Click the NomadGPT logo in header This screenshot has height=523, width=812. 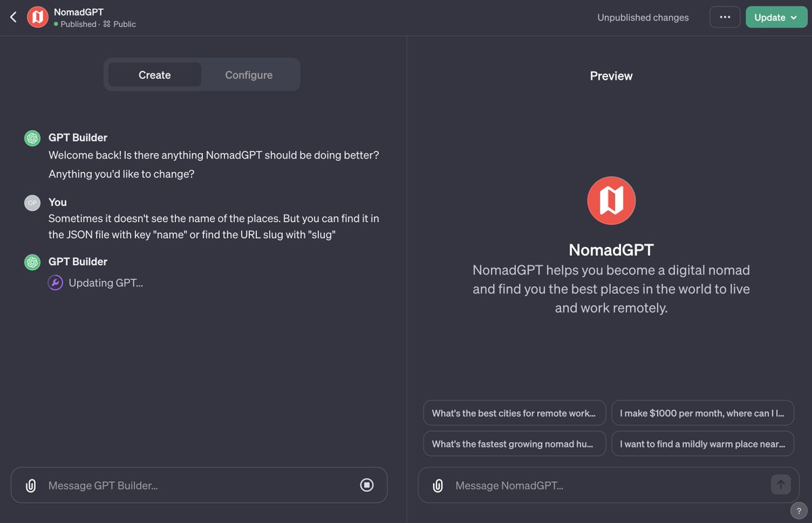pos(37,18)
